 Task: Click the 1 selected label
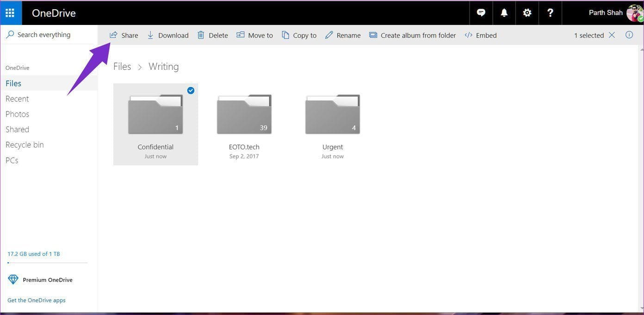click(589, 35)
